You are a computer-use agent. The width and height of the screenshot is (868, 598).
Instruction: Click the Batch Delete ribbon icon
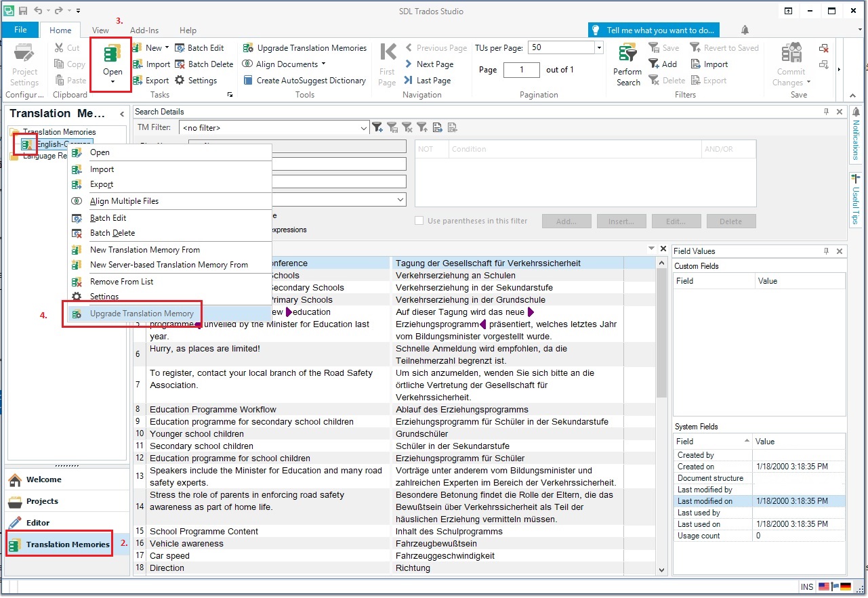[180, 64]
